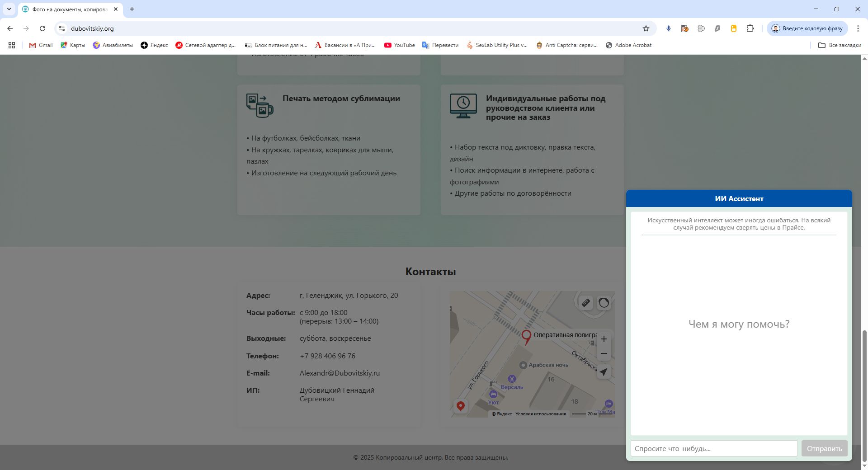Viewport: 868px width, 470px height.
Task: Click the 'Контакты' section heading
Action: [x=430, y=272]
